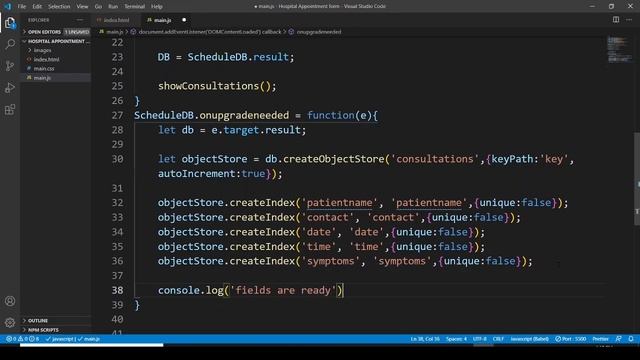This screenshot has height=360, width=640.
Task: Click Ln 38, Col 36 in status bar
Action: [x=425, y=339]
